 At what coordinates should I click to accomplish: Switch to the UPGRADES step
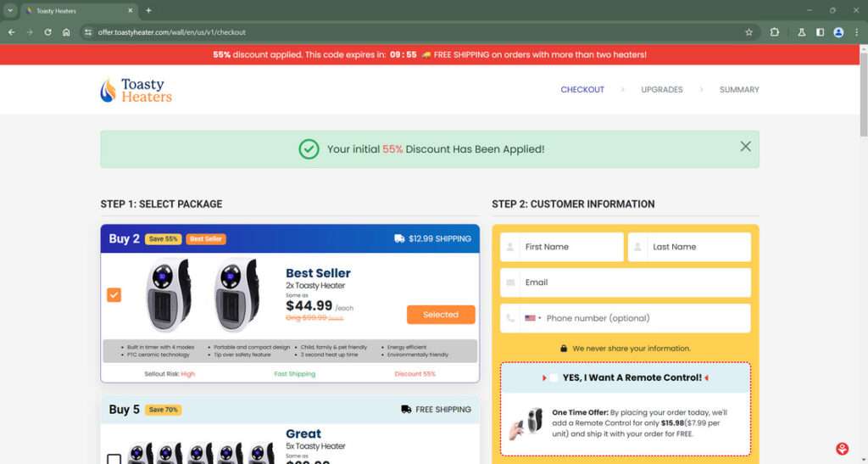(x=662, y=90)
